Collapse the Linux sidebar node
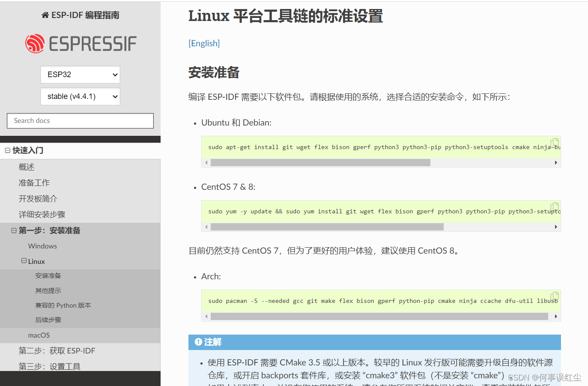The image size is (588, 386). [24, 261]
